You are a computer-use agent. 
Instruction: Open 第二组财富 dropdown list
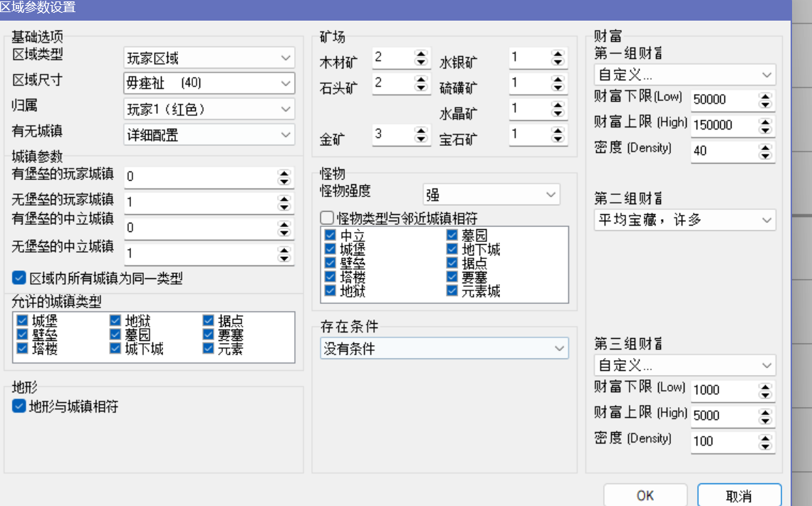coord(685,220)
